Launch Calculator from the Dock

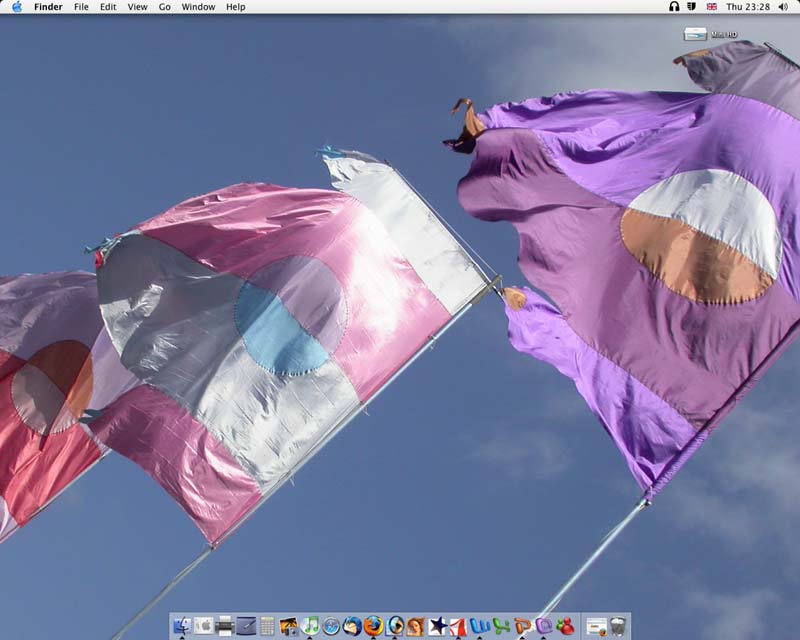point(267,626)
